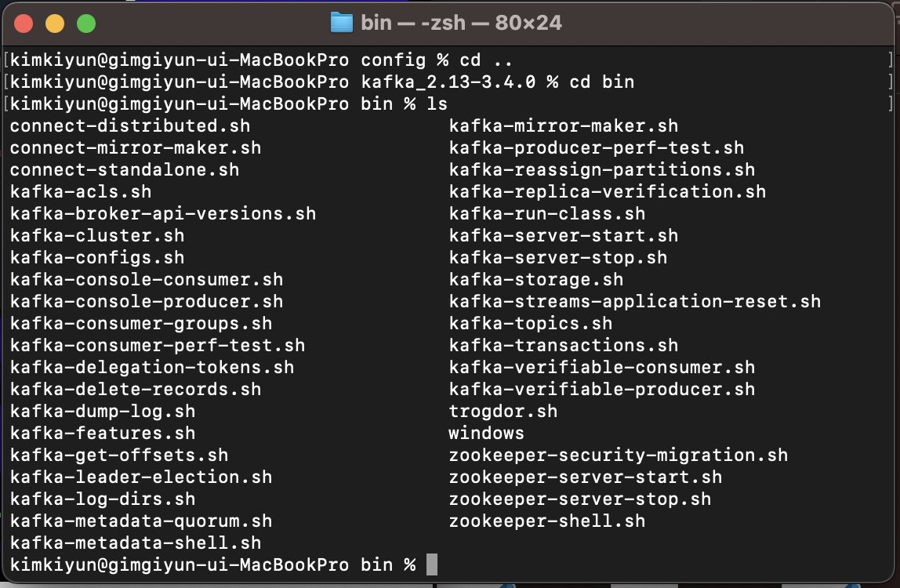
Task: Select kafka-cluster.sh file name
Action: [97, 235]
